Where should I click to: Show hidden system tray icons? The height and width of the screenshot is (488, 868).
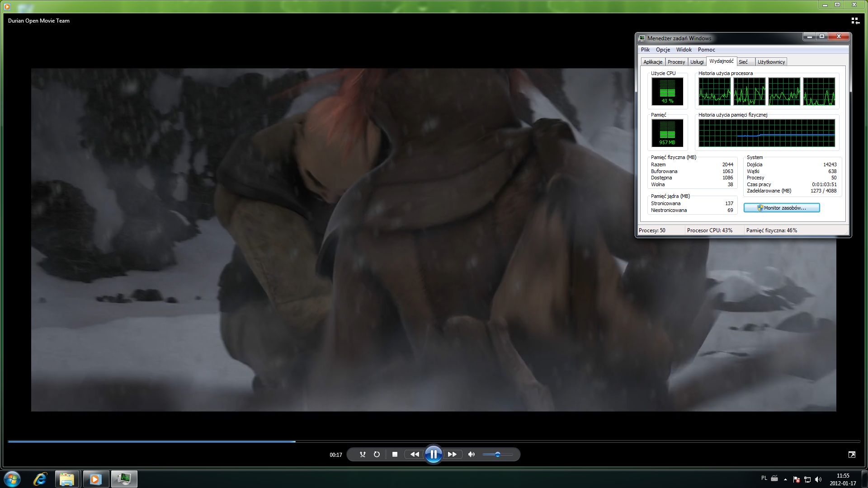pos(785,479)
